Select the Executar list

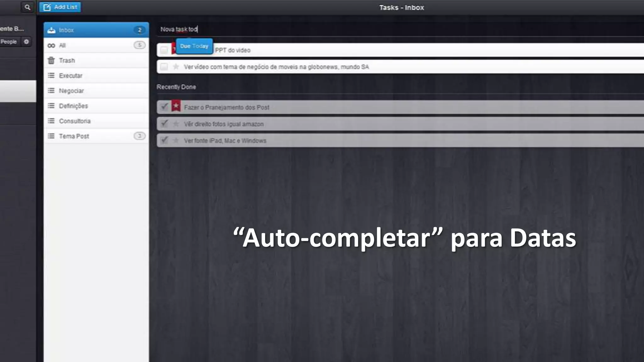click(x=96, y=75)
